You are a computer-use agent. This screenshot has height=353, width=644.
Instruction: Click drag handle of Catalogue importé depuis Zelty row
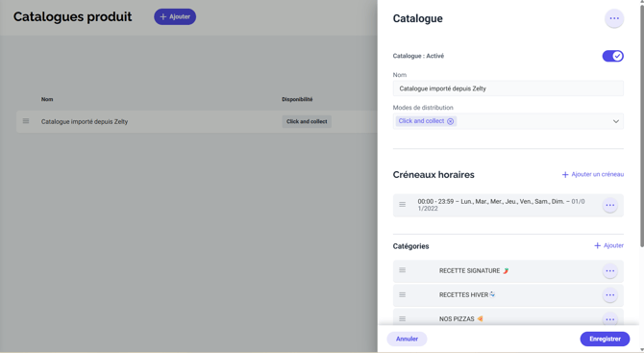coord(26,121)
